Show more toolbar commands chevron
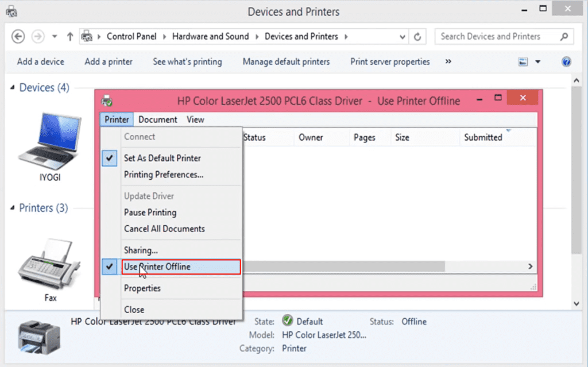 448,61
